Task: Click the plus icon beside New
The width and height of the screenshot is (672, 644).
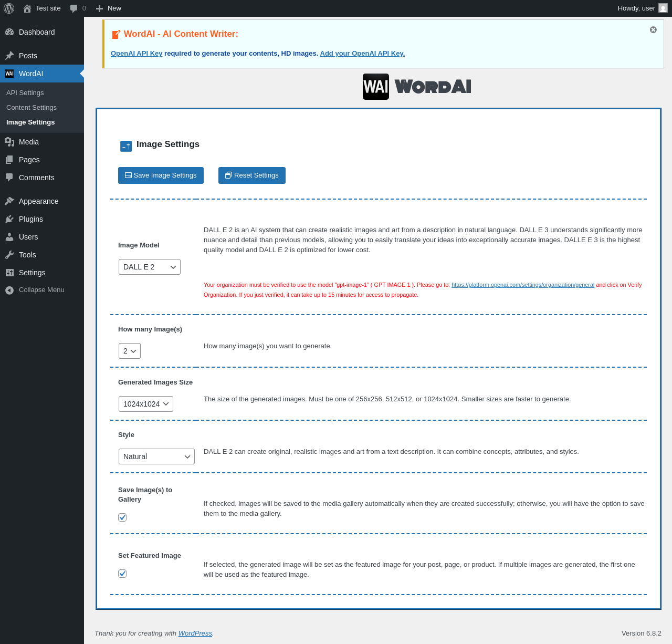Action: click(x=99, y=8)
